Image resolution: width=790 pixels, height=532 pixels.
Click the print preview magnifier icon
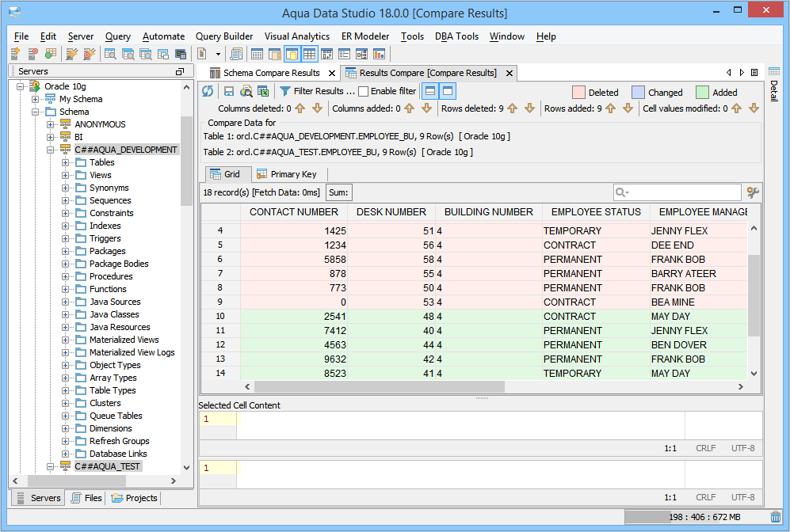246,91
